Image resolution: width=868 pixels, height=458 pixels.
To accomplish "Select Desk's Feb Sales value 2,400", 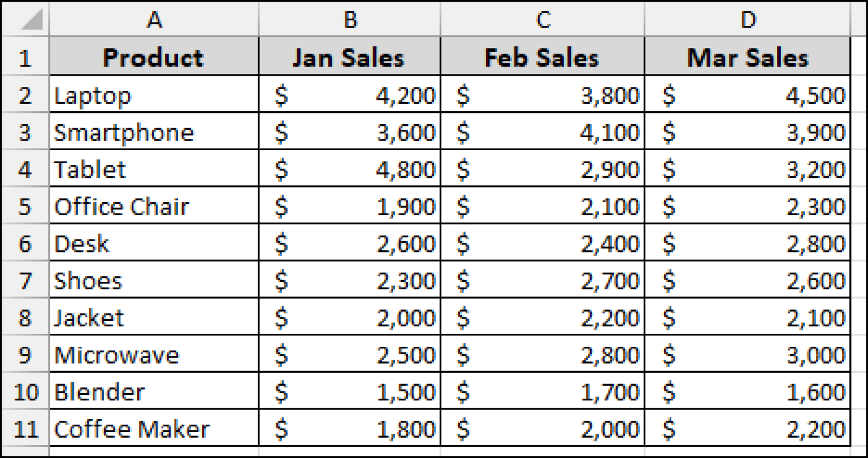I will 542,243.
